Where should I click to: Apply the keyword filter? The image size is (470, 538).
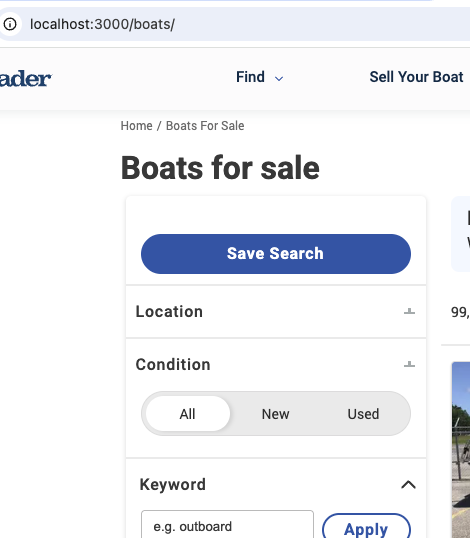(x=366, y=528)
